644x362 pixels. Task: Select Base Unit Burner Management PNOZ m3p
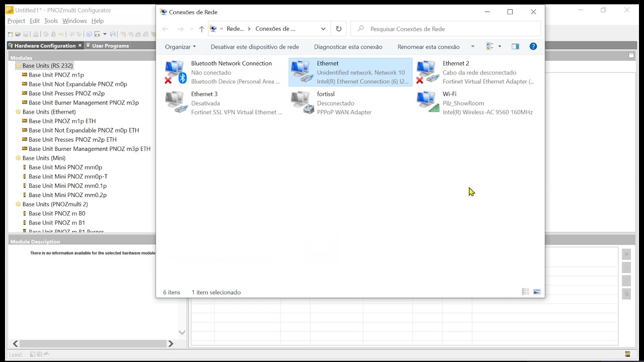tap(84, 103)
